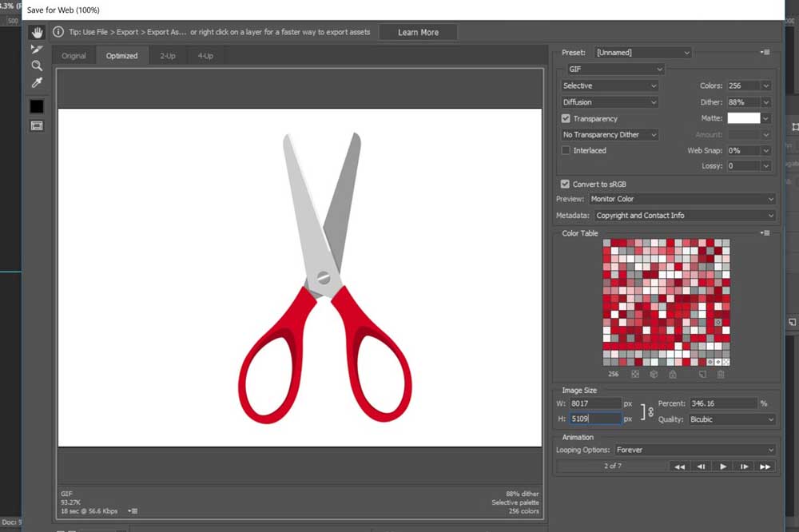The width and height of the screenshot is (799, 532).
Task: Open the Preset dropdown
Action: 642,53
